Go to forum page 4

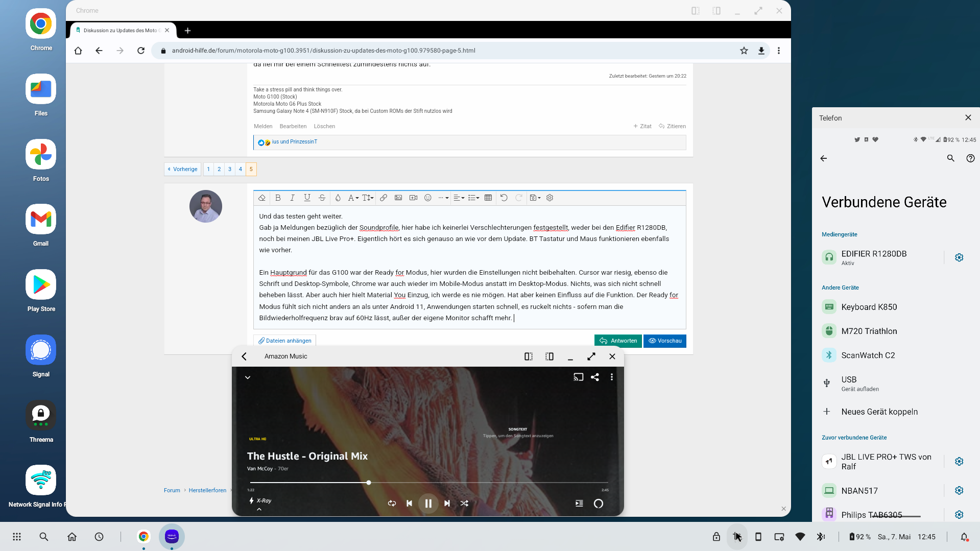point(241,170)
